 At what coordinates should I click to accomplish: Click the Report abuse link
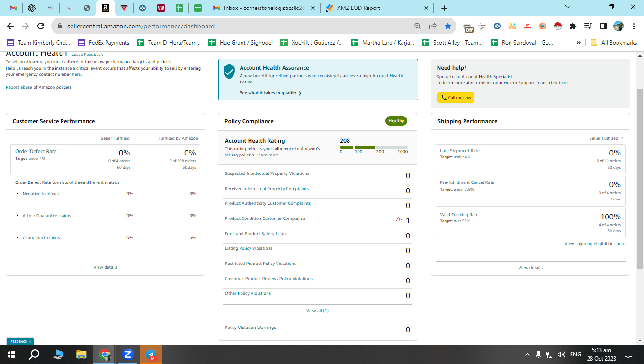point(19,87)
